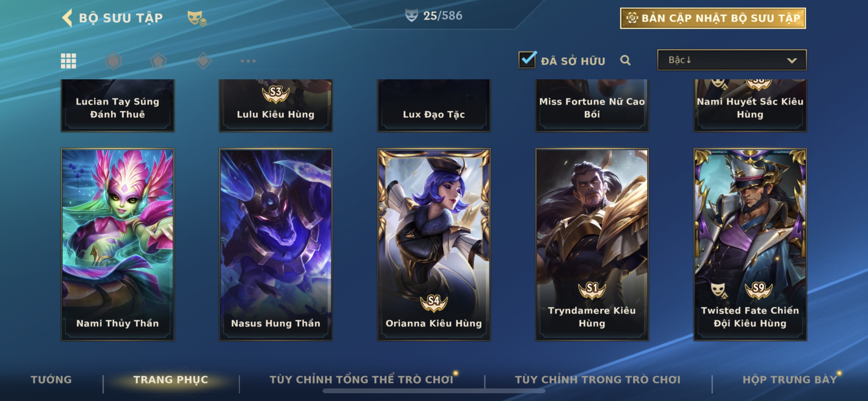Open the skin search magnifier
This screenshot has width=868, height=401.
pyautogui.click(x=625, y=60)
